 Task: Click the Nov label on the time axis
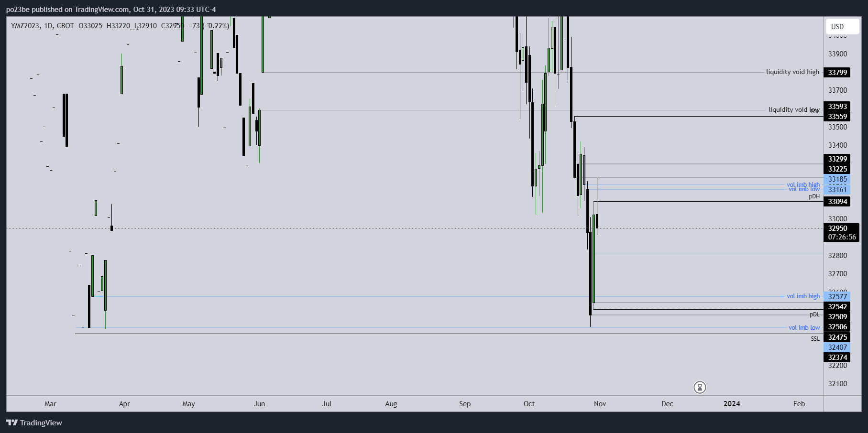[x=600, y=404]
